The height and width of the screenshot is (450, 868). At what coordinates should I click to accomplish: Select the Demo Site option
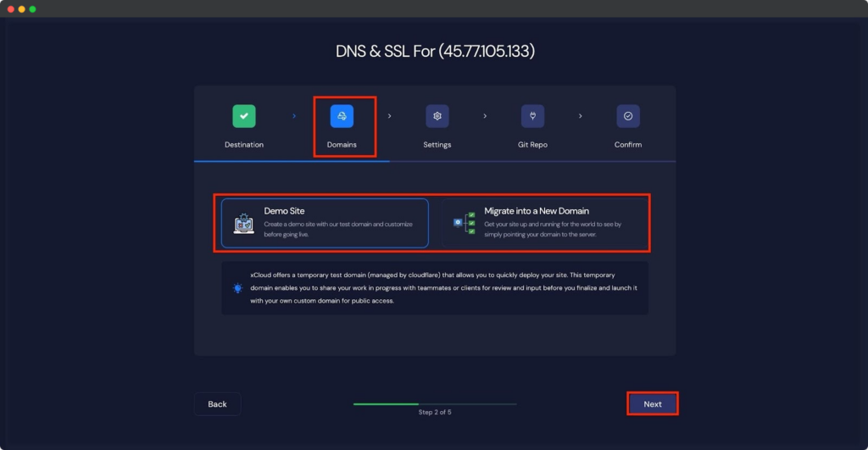click(325, 223)
